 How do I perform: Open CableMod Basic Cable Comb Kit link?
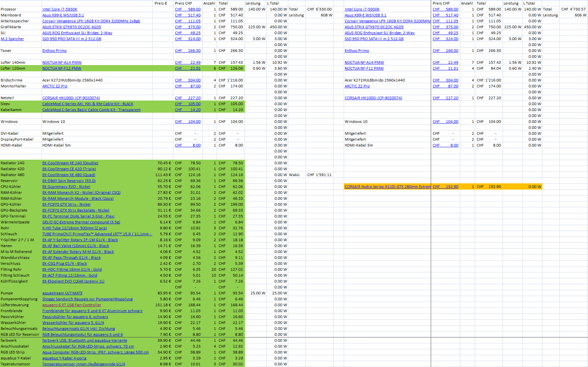91,110
